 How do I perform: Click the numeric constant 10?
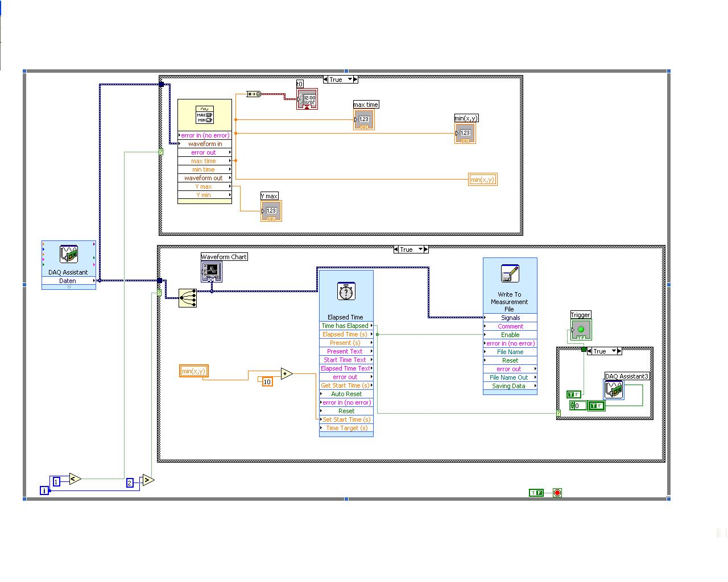coord(267,382)
